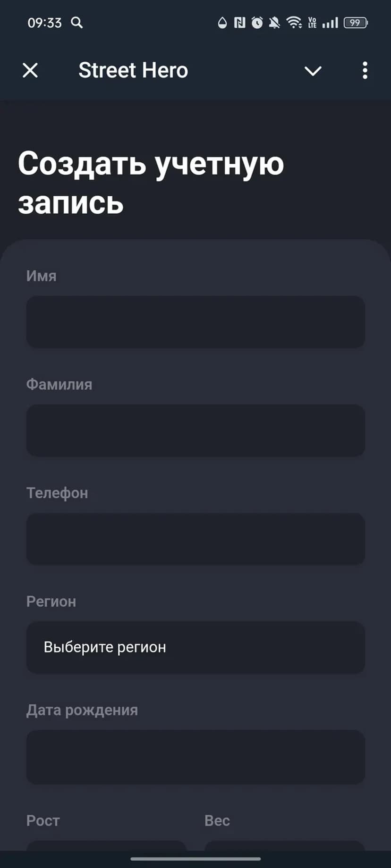Focus the Телефон input field

coord(195,539)
